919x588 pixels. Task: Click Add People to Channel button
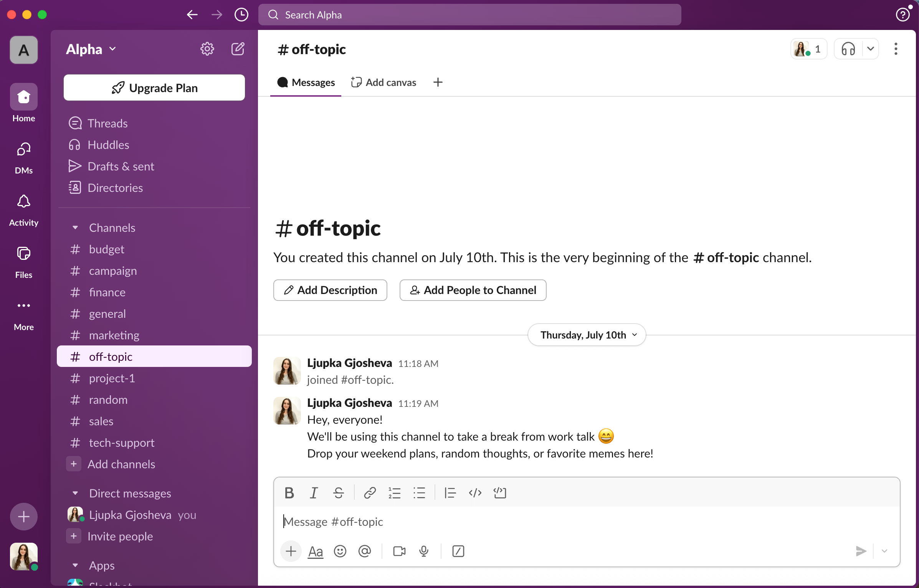(473, 290)
